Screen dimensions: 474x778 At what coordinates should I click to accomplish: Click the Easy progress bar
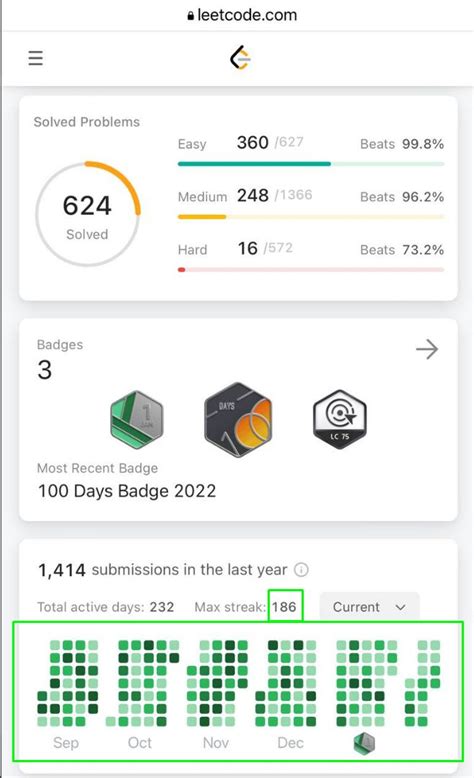pos(311,164)
